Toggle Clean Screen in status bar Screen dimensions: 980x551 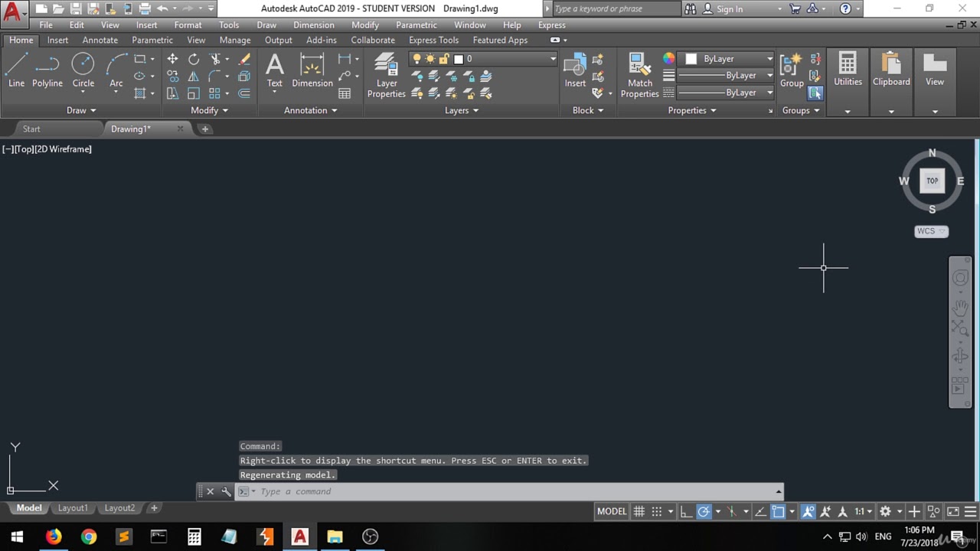(953, 511)
